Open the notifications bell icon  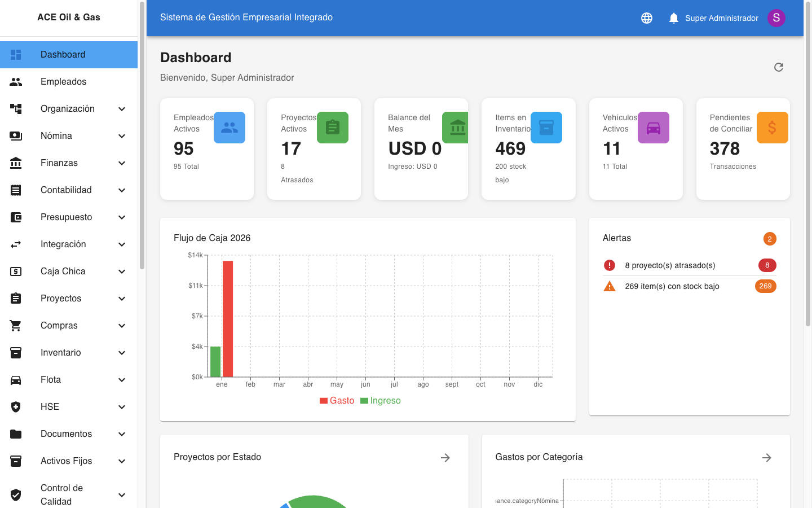(673, 17)
